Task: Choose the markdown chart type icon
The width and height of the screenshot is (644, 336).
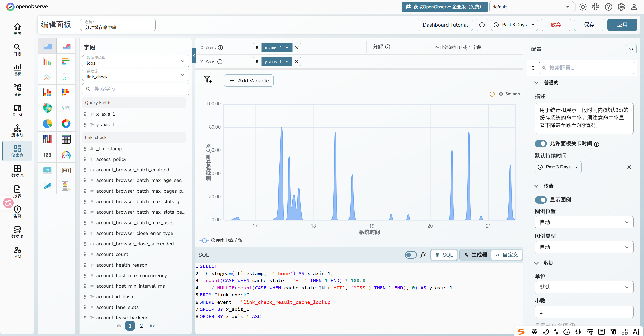Action: coord(66,170)
